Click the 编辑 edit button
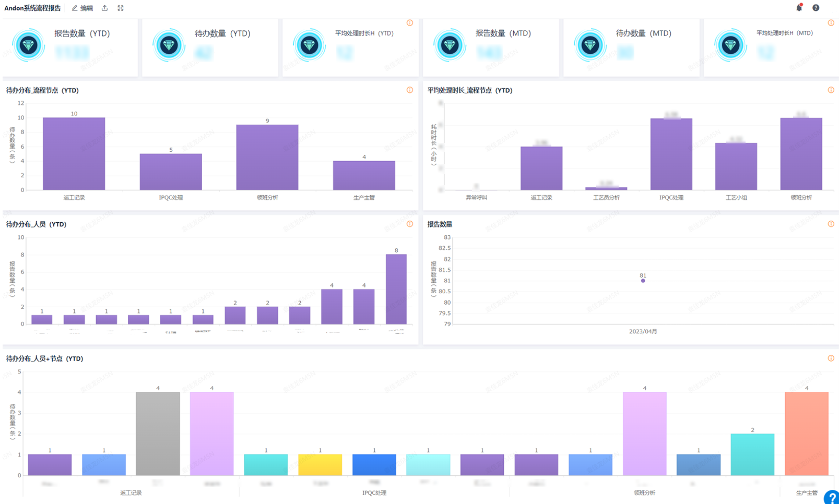839x504 pixels. pyautogui.click(x=82, y=8)
